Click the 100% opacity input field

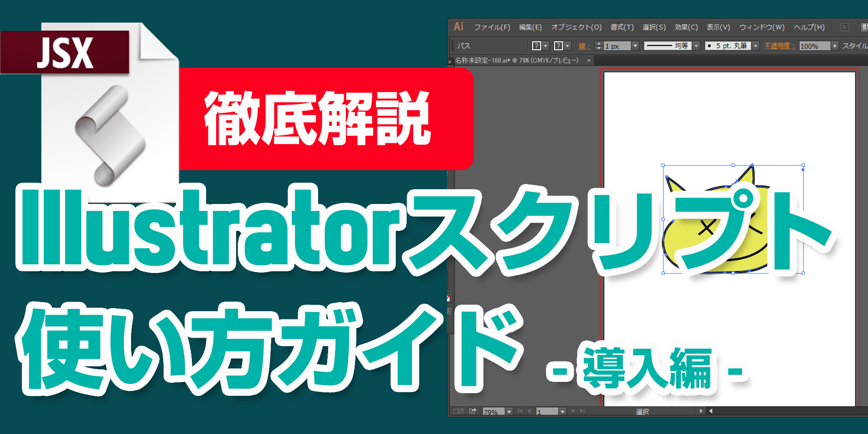815,46
